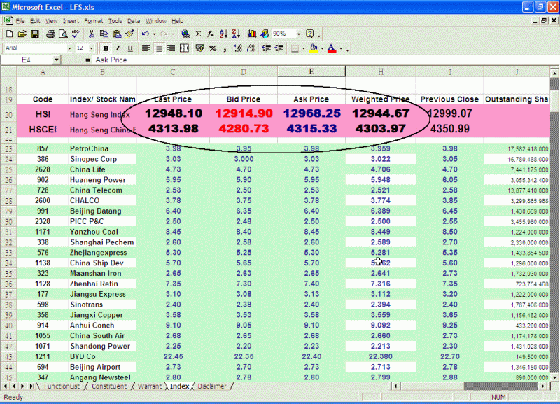560x404 pixels.
Task: Go to last sheet tab arrow
Action: (x=31, y=386)
